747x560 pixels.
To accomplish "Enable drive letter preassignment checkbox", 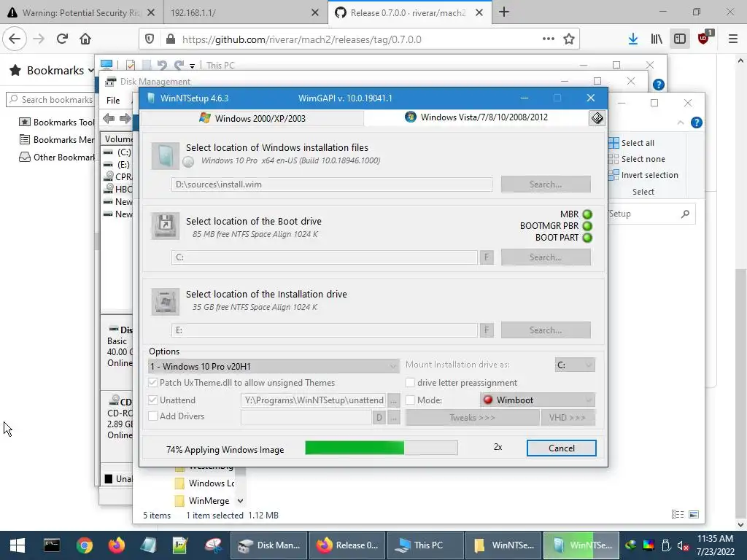I will point(410,382).
